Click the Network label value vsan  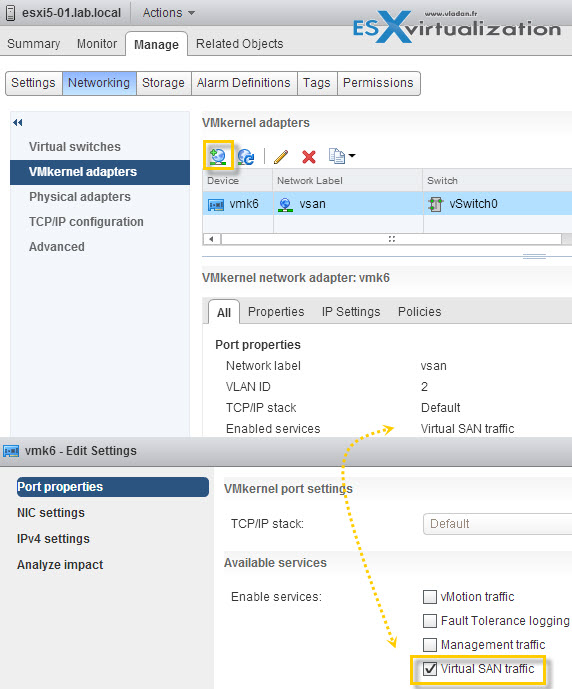434,366
